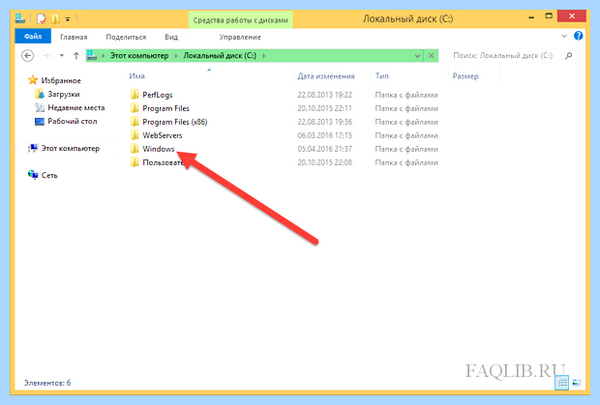Go up one level with the Up arrow
Screen dimensions: 600x405
76,56
